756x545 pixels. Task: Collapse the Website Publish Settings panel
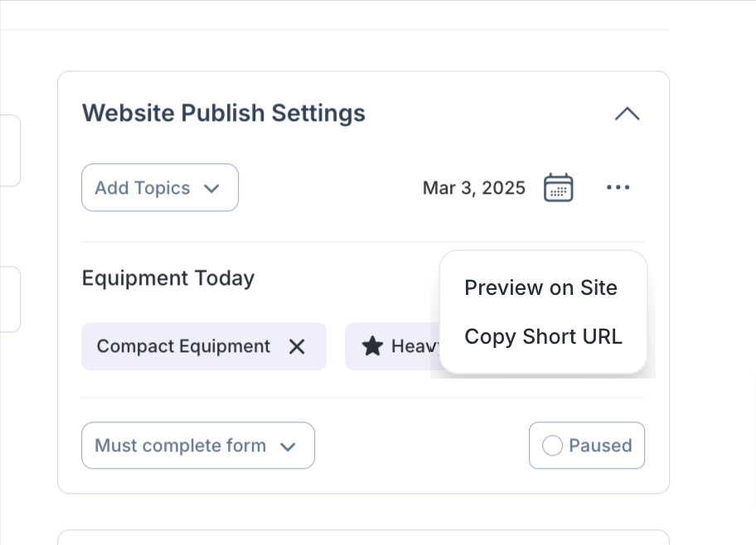click(627, 113)
